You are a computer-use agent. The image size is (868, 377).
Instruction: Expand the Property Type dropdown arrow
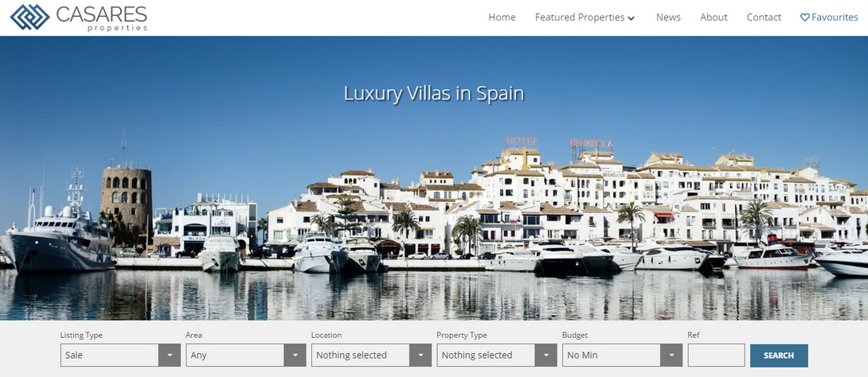tap(546, 356)
